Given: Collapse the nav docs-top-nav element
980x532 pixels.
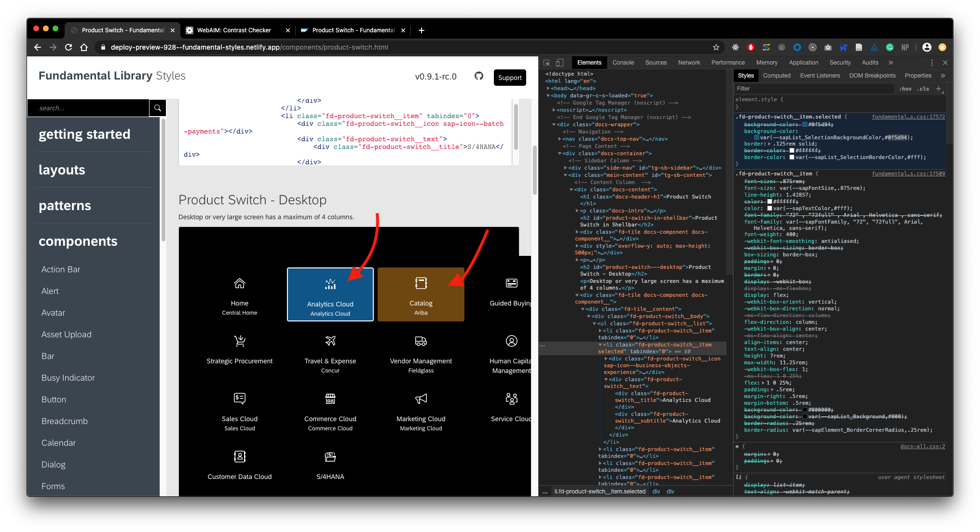Looking at the screenshot, I should [559, 139].
